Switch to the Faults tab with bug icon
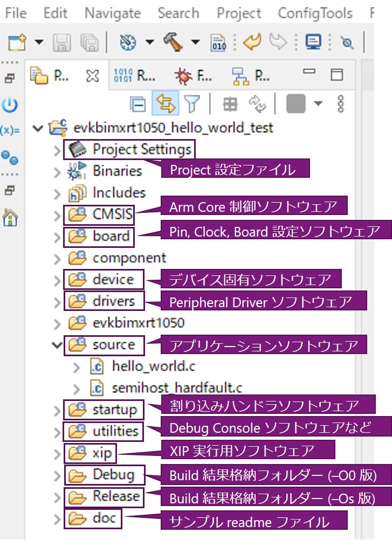The image size is (392, 540). (x=193, y=76)
